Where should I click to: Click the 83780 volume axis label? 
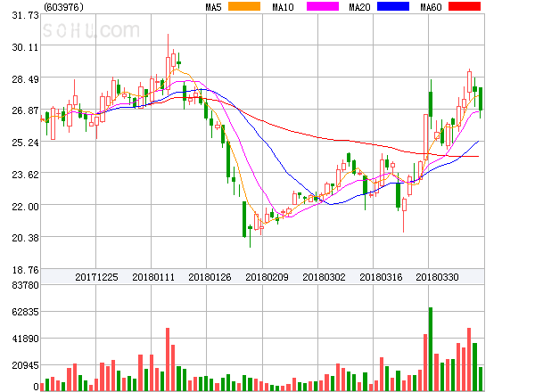click(25, 285)
